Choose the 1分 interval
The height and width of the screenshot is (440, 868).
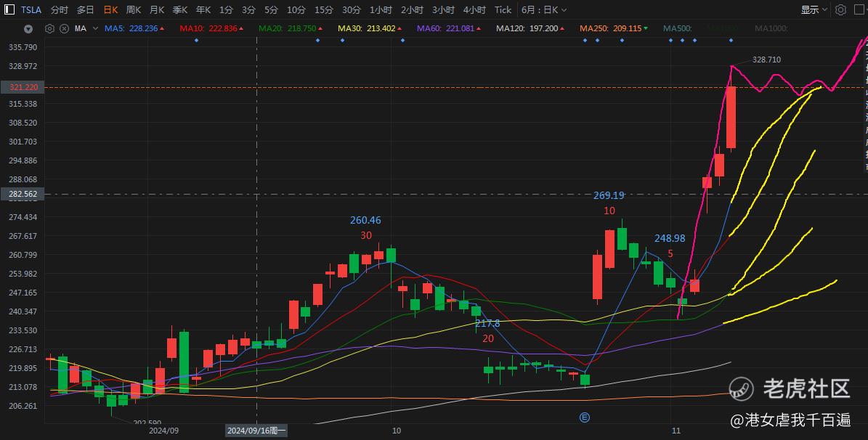point(226,10)
